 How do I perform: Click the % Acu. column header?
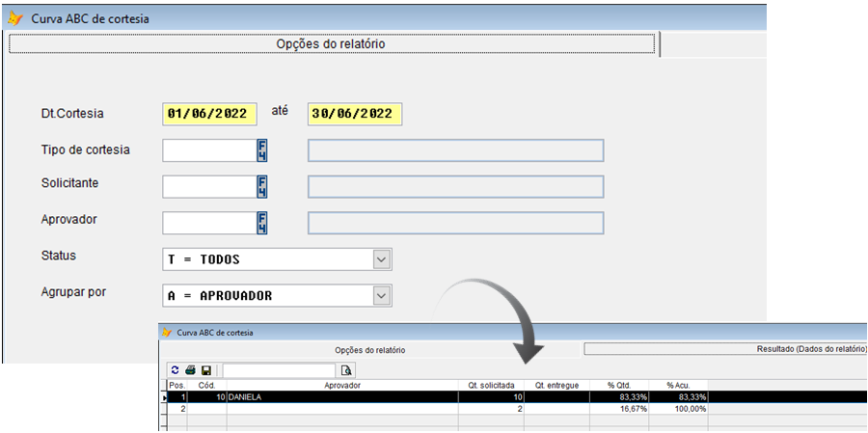679,385
